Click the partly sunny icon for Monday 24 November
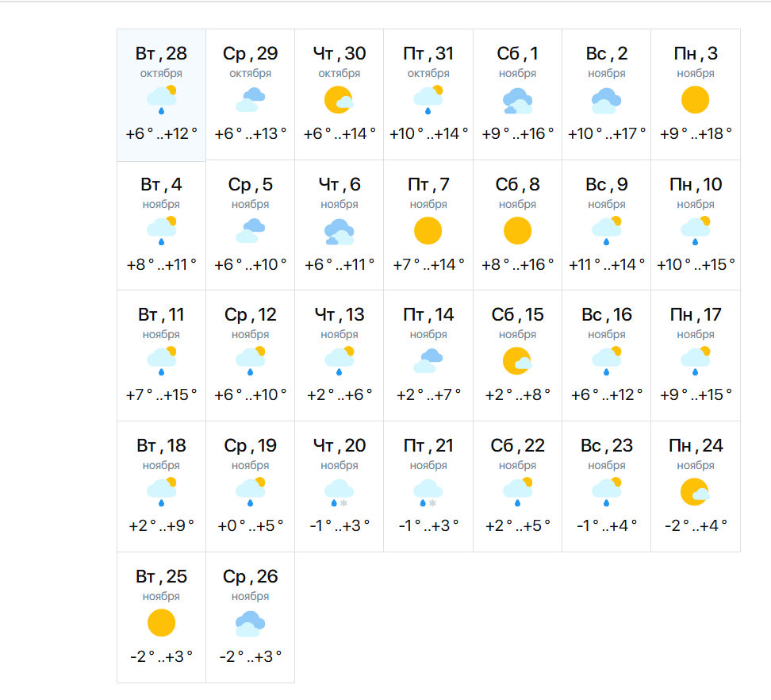This screenshot has height=700, width=771. 695,492
